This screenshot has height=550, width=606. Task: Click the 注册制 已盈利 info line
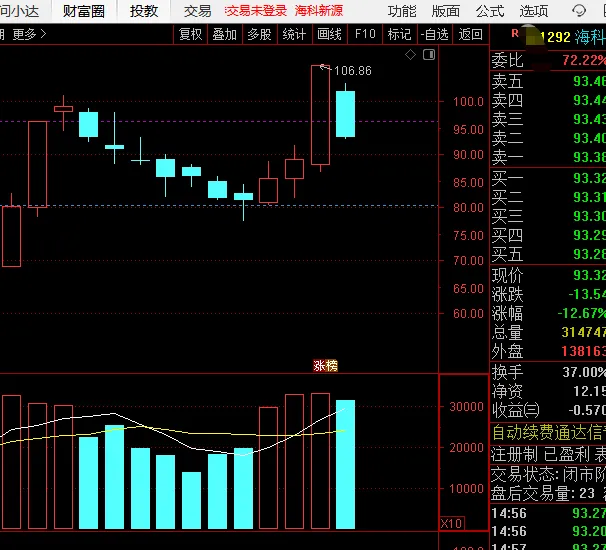point(548,455)
